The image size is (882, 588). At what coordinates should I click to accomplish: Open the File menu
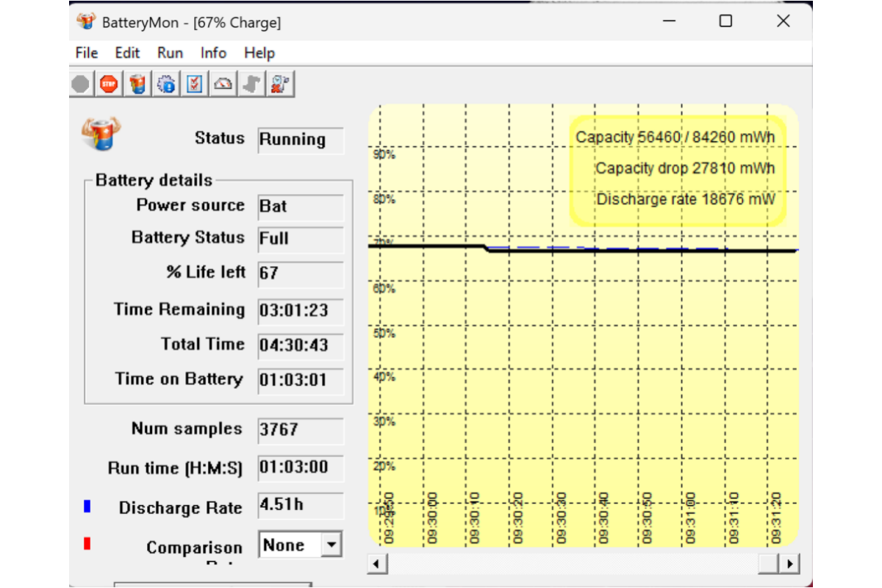tap(87, 53)
